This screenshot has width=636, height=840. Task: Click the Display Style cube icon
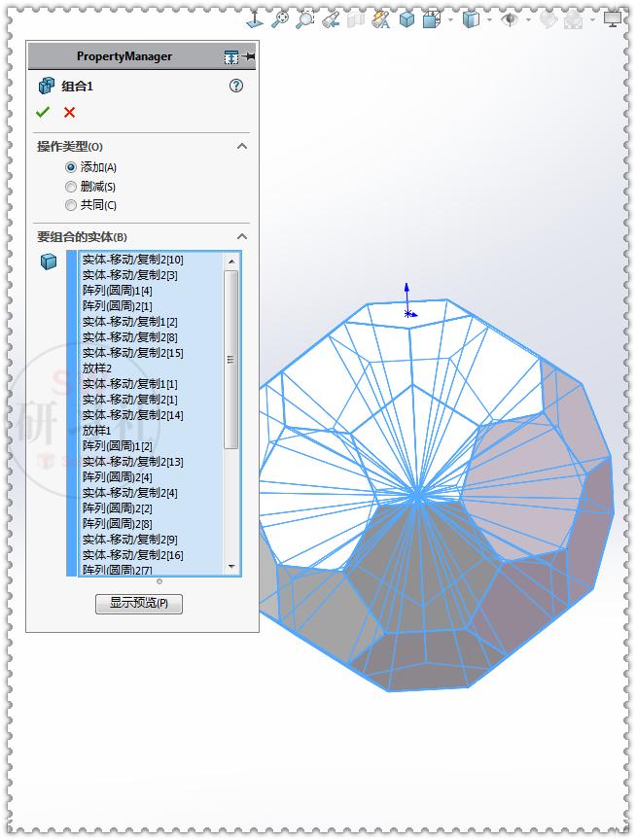coord(432,19)
